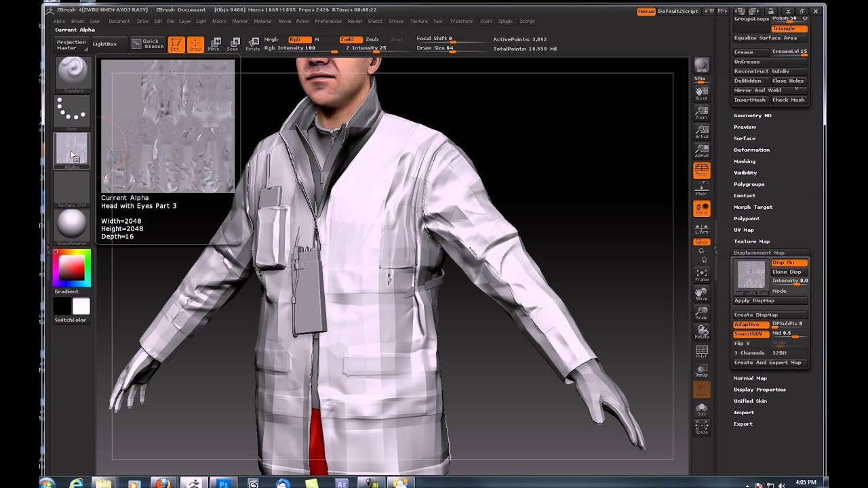Expand the UV Map subpalette
The width and height of the screenshot is (868, 488).
(744, 230)
